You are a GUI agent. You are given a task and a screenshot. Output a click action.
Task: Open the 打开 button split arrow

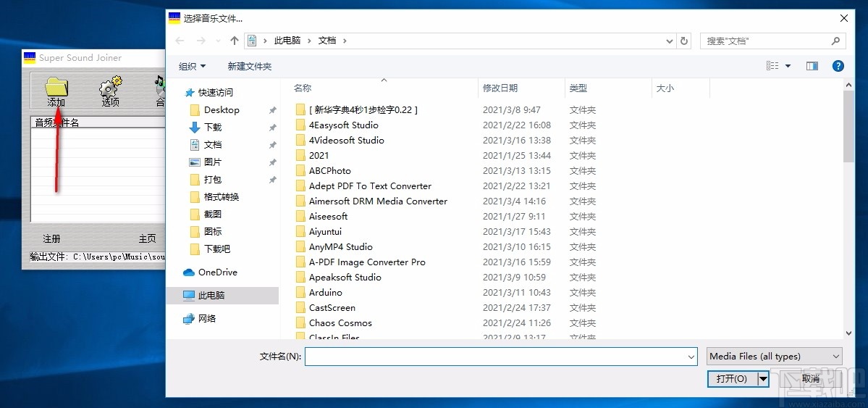point(763,378)
